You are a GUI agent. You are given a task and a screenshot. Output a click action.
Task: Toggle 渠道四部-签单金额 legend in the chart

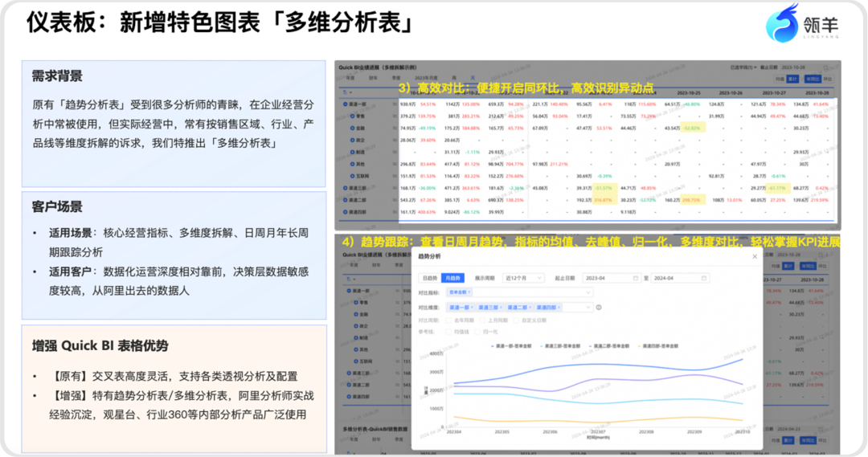(x=657, y=346)
